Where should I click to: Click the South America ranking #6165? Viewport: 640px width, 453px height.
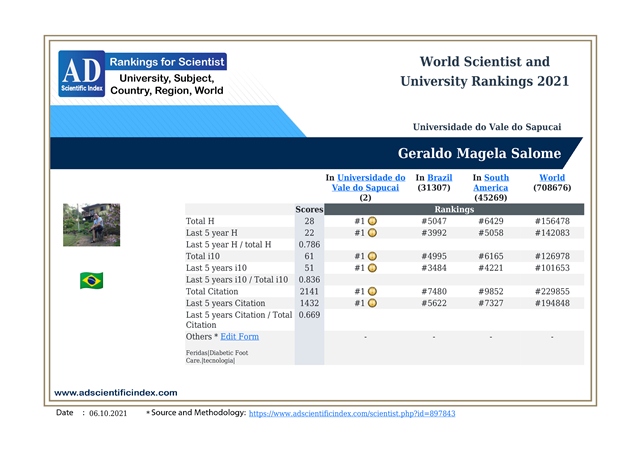coord(491,256)
